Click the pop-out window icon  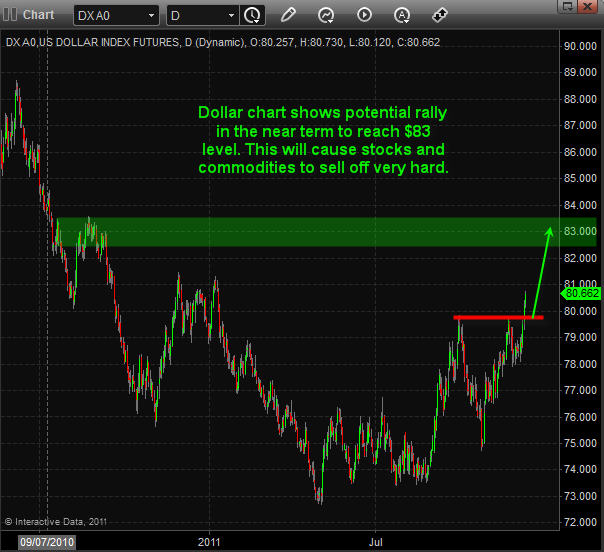(x=568, y=6)
